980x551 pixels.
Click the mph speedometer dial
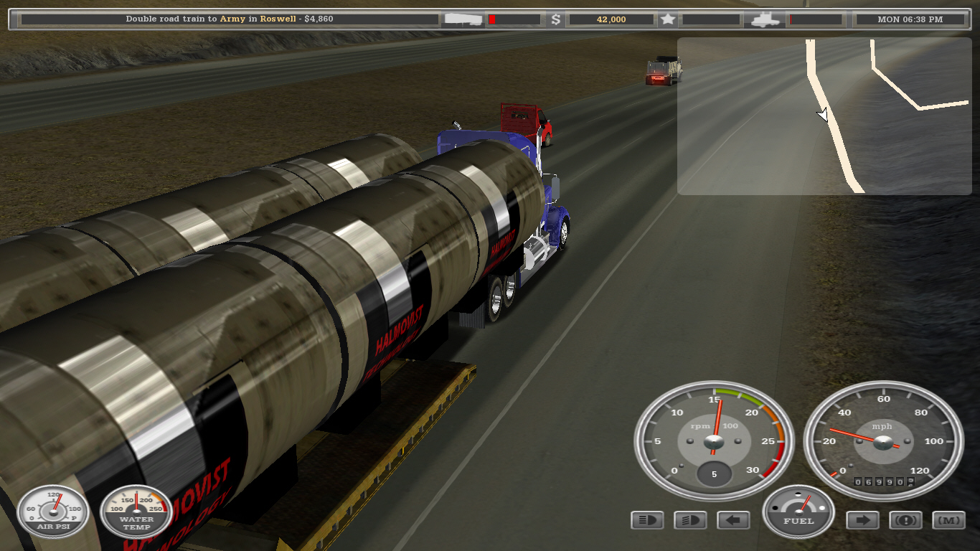pos(882,441)
